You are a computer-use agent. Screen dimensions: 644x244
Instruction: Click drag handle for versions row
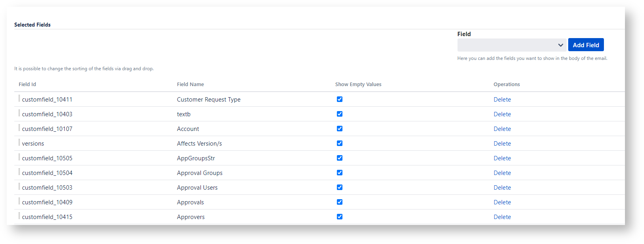19,143
